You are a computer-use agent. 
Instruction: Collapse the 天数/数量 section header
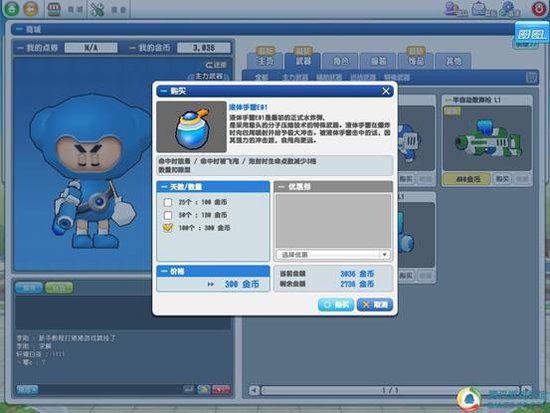[x=213, y=187]
